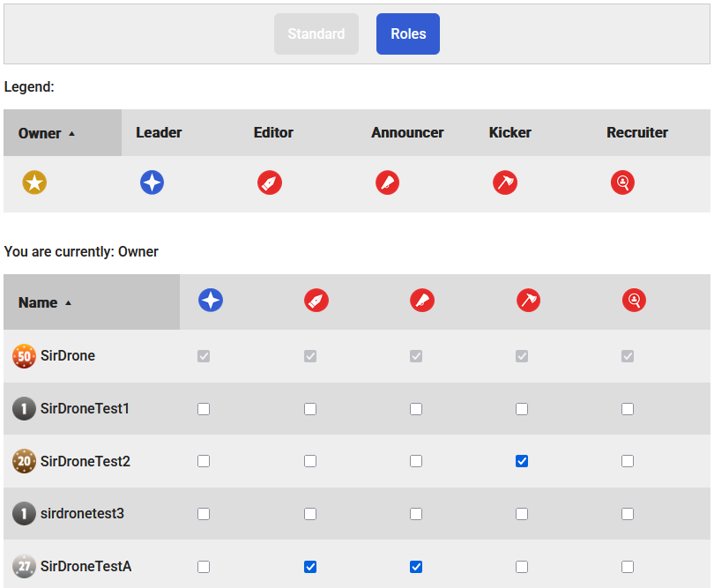The width and height of the screenshot is (714, 588).
Task: Click the Recruiter magnifier icon in legend
Action: [x=622, y=182]
